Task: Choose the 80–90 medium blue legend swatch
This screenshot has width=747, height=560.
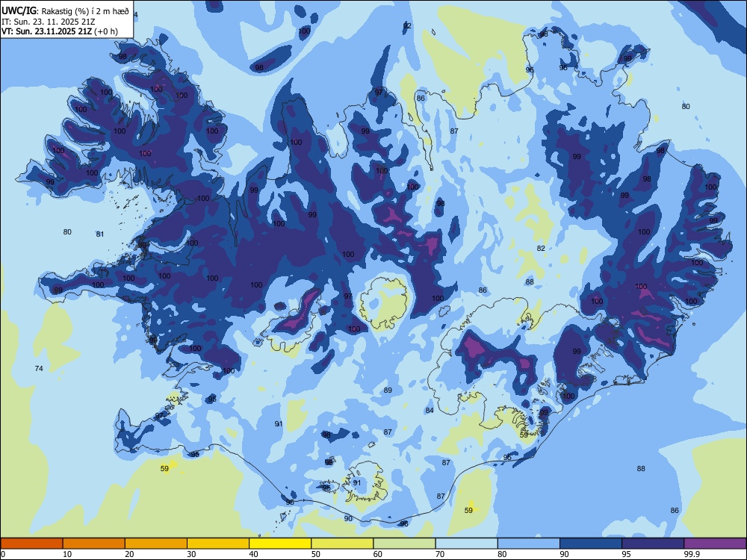Action: click(x=528, y=544)
